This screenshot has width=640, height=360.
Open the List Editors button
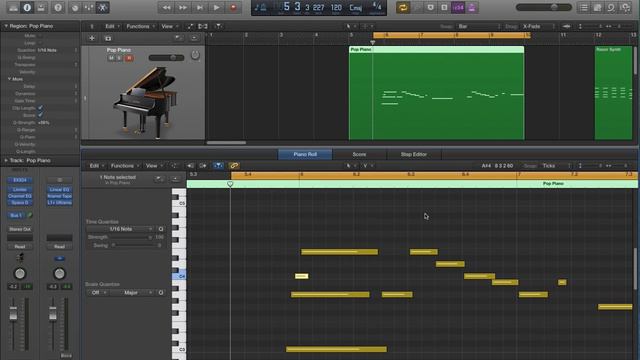(584, 7)
